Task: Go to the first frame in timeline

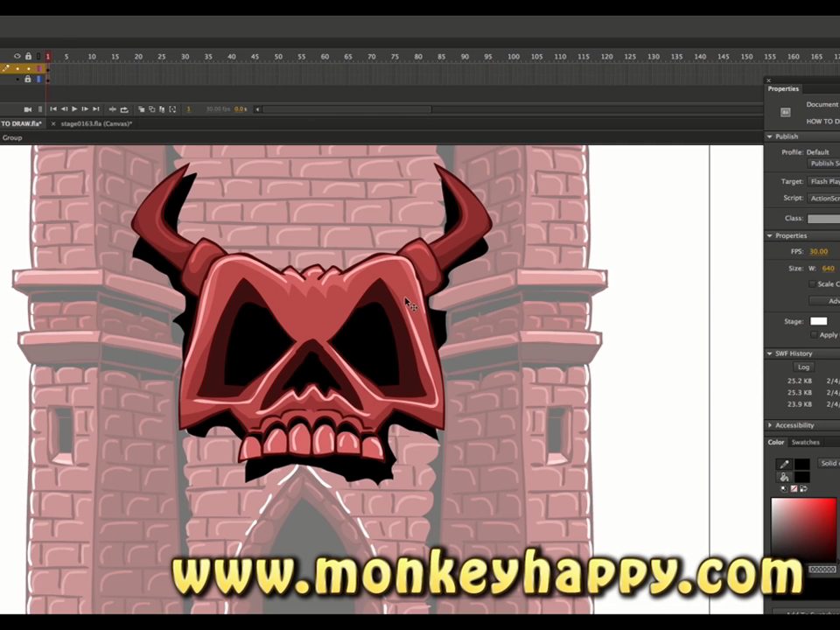Action: tap(53, 108)
